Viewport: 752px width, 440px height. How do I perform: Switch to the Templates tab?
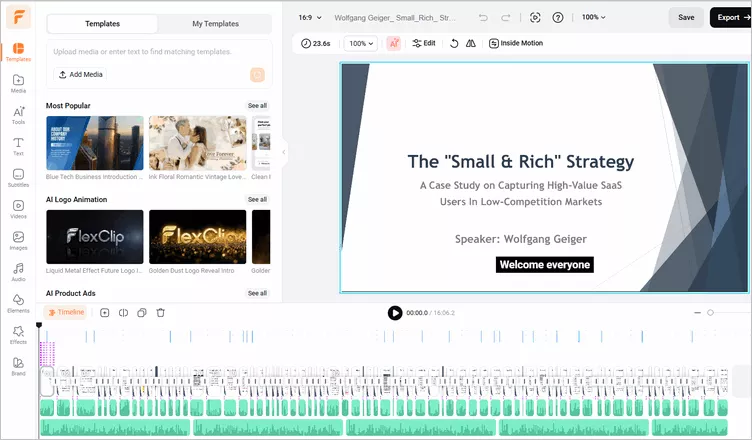pyautogui.click(x=102, y=24)
